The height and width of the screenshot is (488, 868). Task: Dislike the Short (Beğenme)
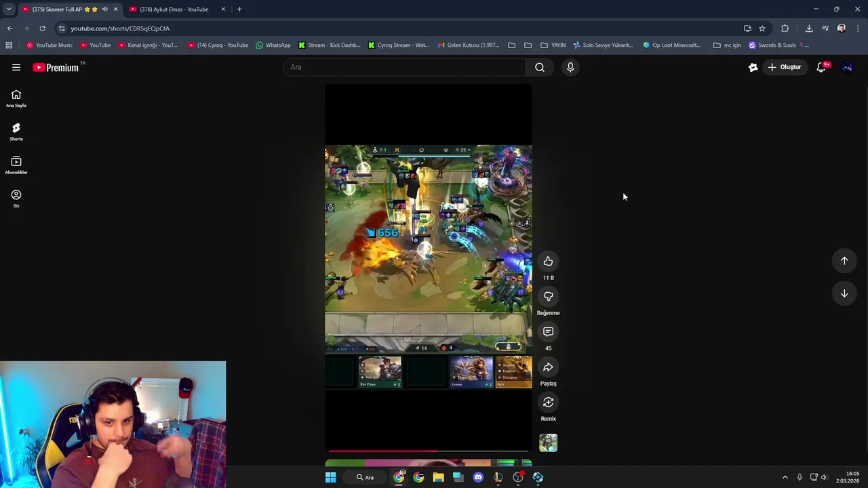pos(548,297)
